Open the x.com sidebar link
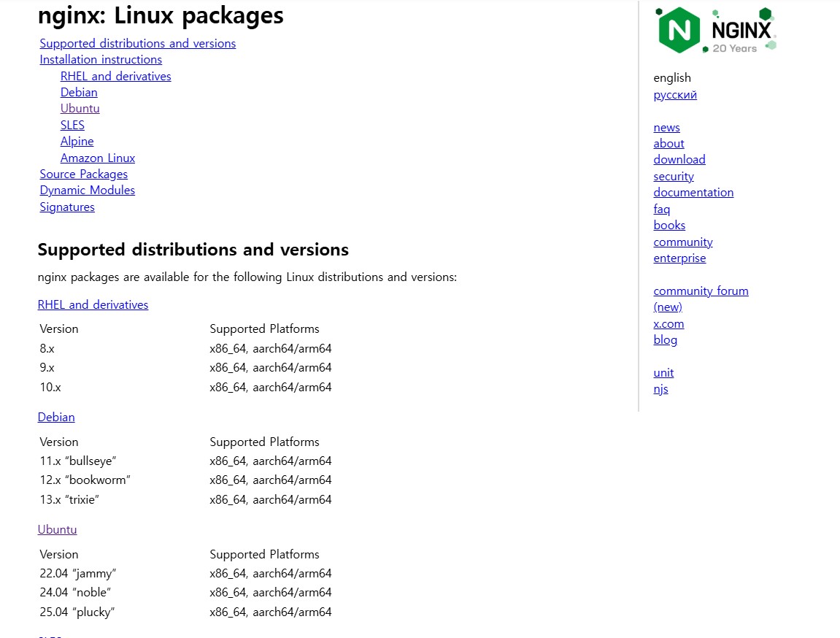Screen dimensions: 840x638 pyautogui.click(x=668, y=323)
